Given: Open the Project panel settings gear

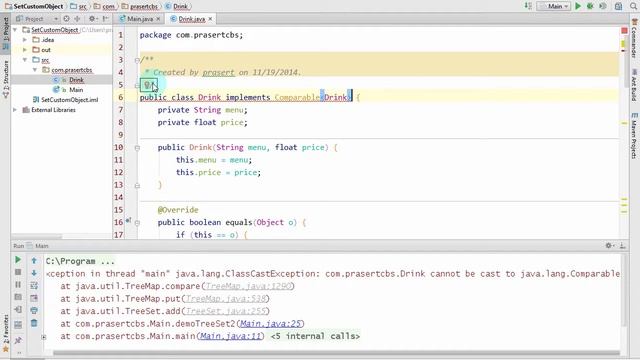Looking at the screenshot, I should pyautogui.click(x=93, y=19).
